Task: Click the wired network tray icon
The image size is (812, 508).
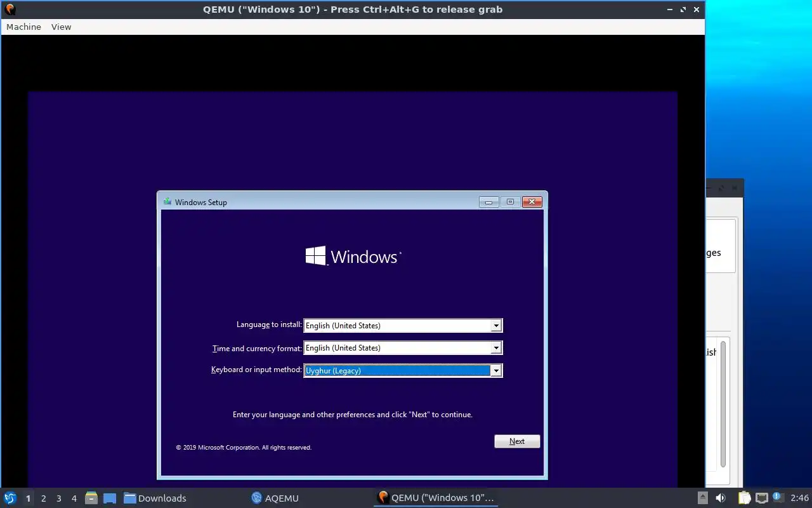Action: (761, 498)
